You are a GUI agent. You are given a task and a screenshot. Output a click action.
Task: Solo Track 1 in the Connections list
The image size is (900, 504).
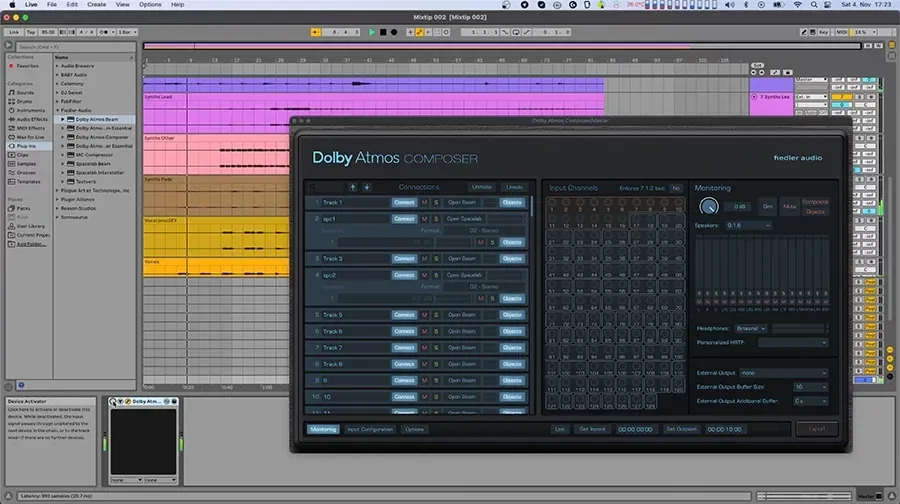coord(436,203)
